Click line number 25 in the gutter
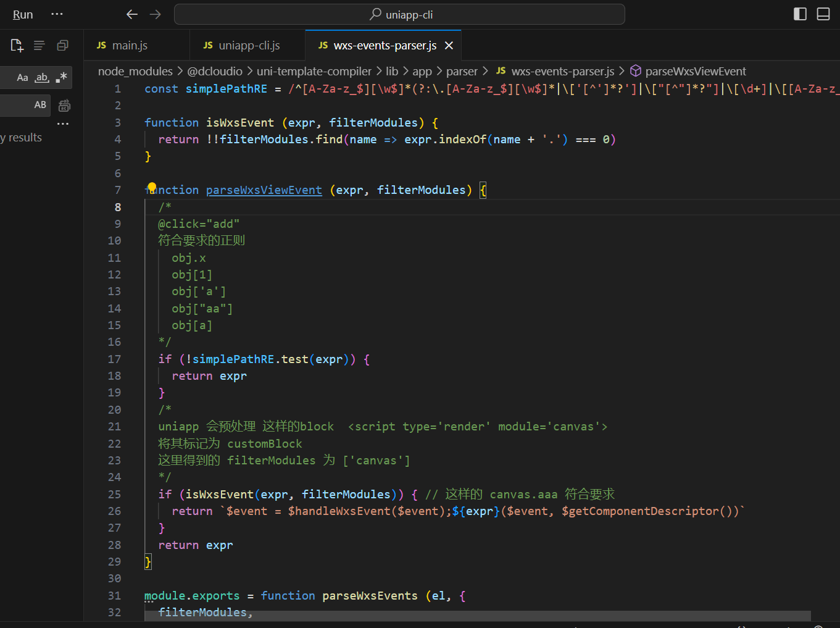This screenshot has width=840, height=628. pyautogui.click(x=114, y=495)
